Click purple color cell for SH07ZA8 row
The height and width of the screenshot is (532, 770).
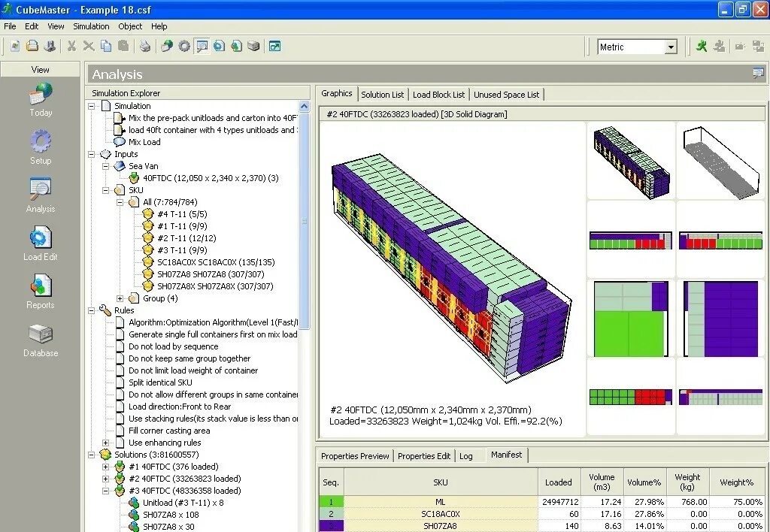(331, 526)
